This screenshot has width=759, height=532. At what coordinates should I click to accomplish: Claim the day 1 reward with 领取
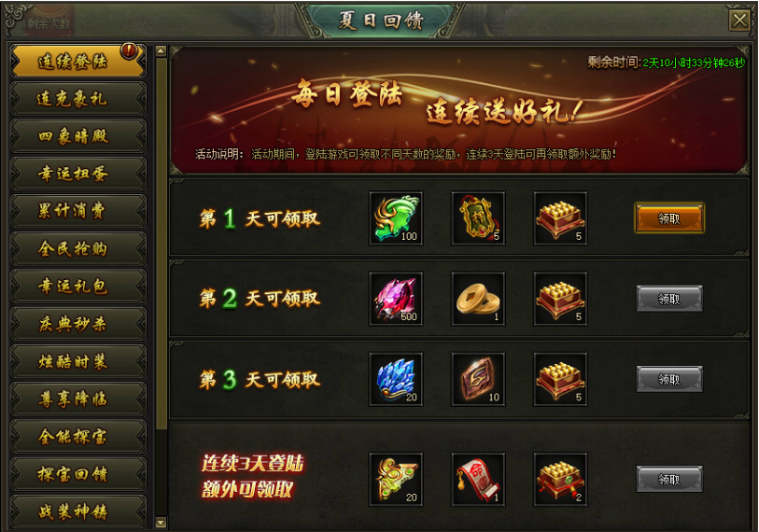[x=669, y=218]
